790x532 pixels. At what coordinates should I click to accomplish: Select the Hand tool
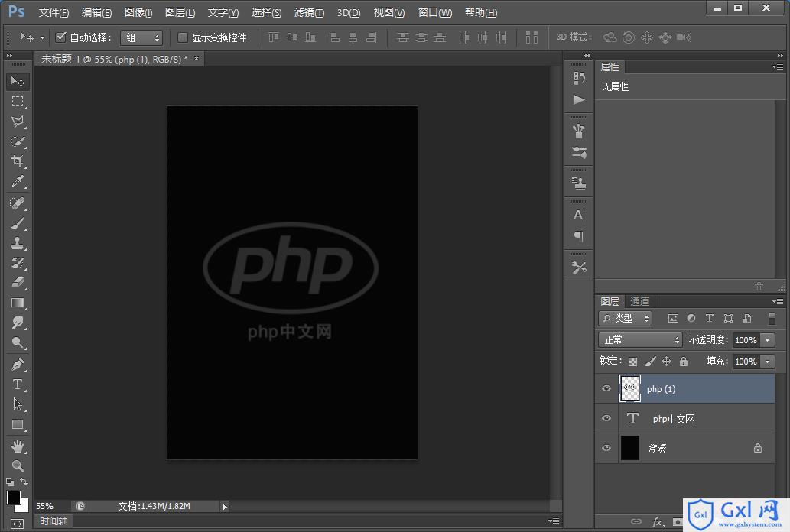(18, 446)
